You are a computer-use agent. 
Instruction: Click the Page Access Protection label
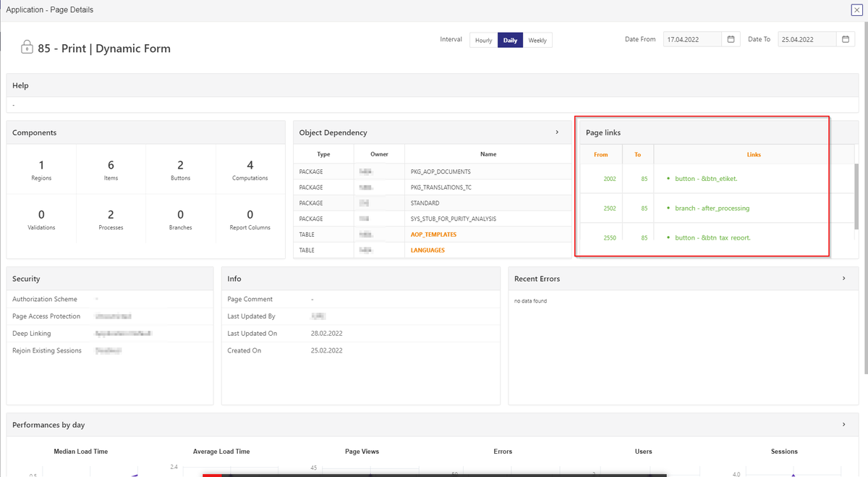pos(46,316)
